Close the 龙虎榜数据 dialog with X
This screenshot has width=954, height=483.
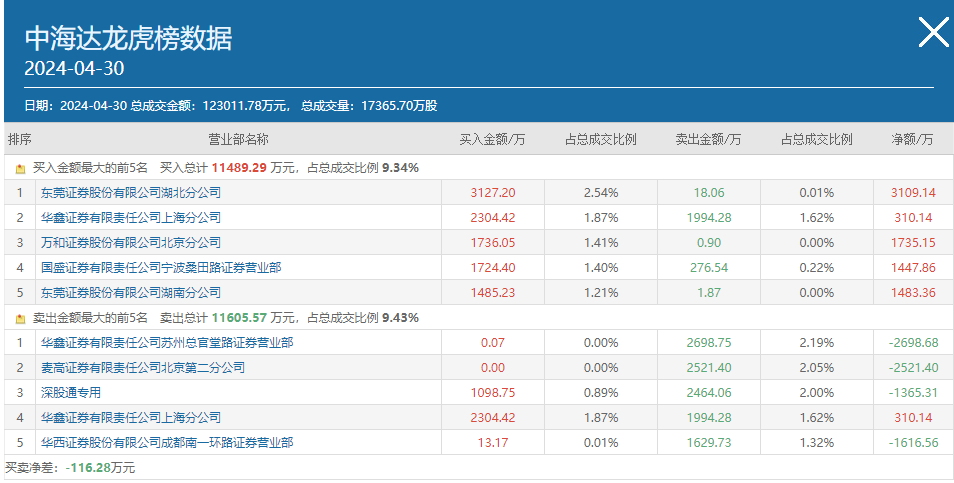pyautogui.click(x=933, y=32)
